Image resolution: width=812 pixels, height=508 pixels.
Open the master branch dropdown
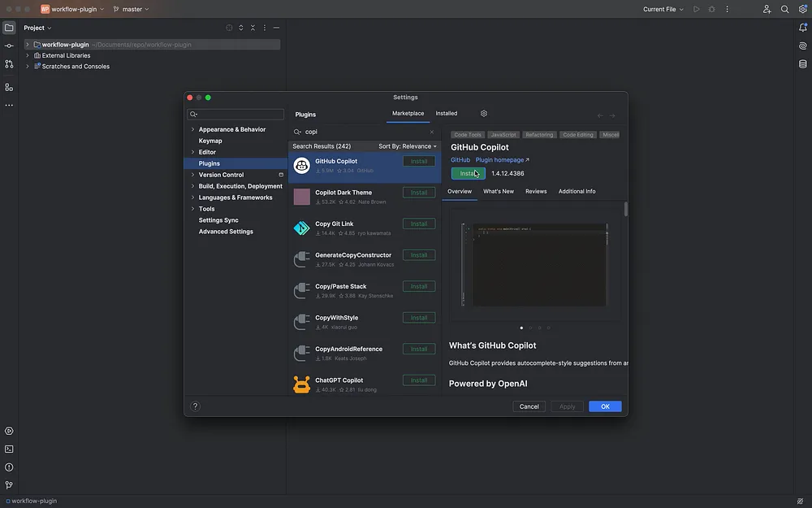click(x=132, y=9)
